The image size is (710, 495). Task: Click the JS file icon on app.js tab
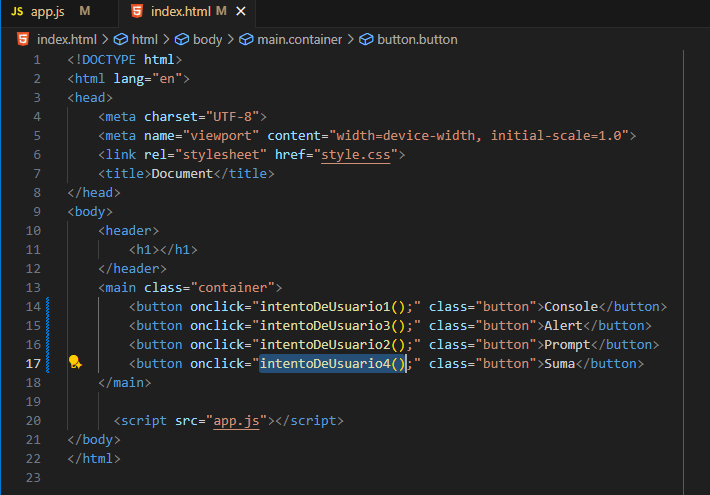pos(17,11)
